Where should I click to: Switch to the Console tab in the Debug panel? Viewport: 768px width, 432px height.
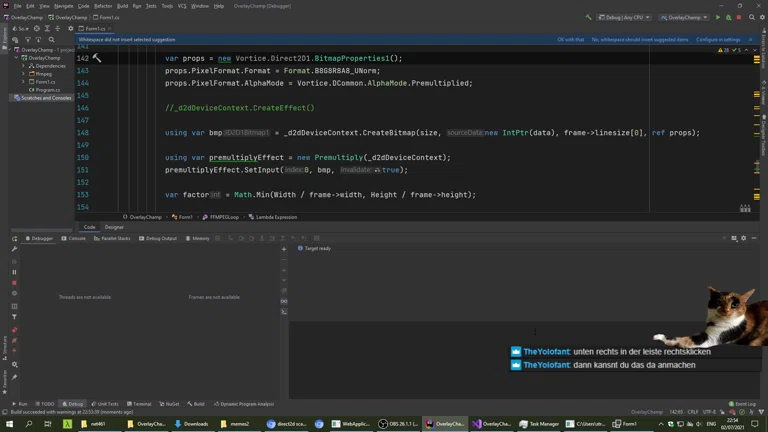[74, 239]
